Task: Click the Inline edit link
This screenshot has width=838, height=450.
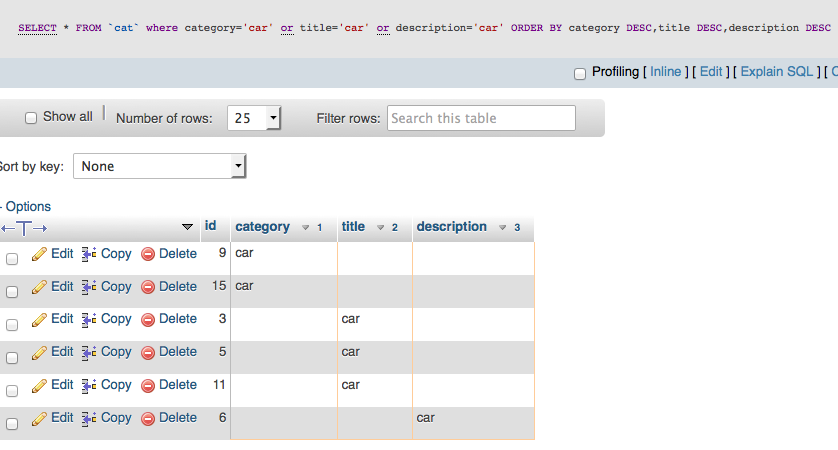Action: pyautogui.click(x=665, y=72)
